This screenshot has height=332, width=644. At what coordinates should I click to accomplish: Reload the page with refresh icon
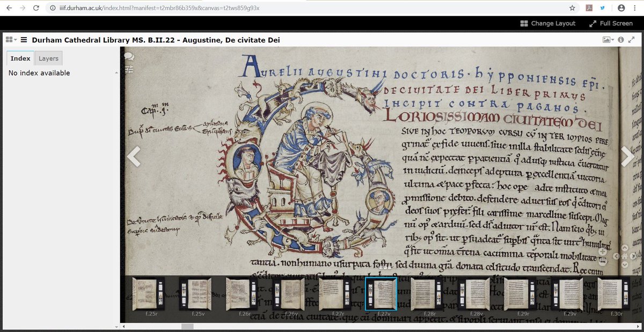[36, 8]
